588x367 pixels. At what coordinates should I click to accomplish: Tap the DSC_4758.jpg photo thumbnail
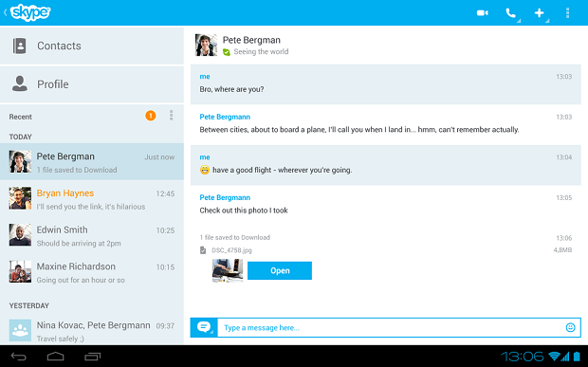click(x=228, y=270)
